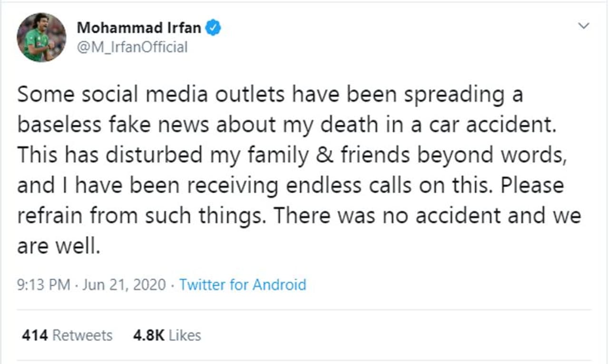Click the blue verified badge

click(x=213, y=28)
